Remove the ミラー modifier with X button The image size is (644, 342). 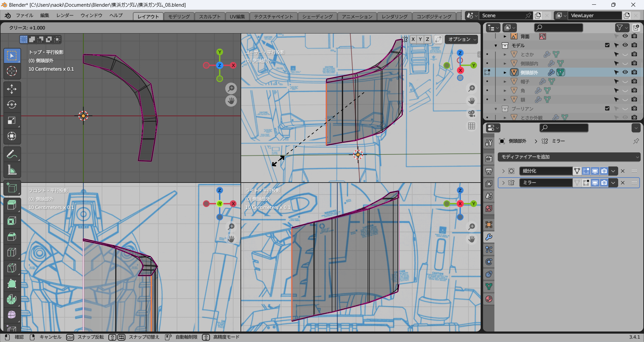click(x=623, y=183)
